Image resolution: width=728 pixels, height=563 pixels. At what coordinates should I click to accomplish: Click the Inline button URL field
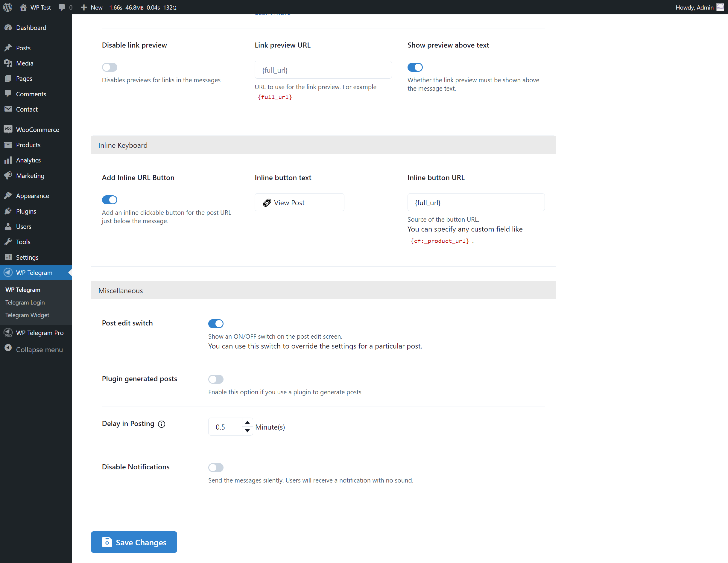pyautogui.click(x=476, y=202)
